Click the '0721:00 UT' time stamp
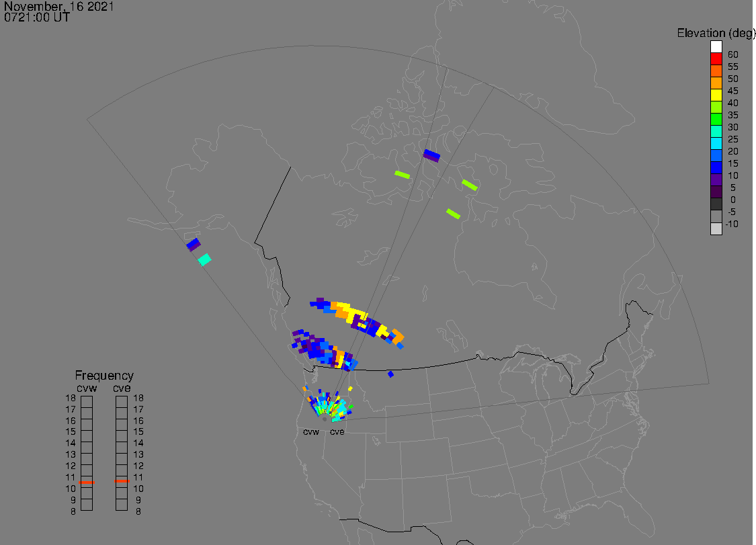 coord(37,17)
